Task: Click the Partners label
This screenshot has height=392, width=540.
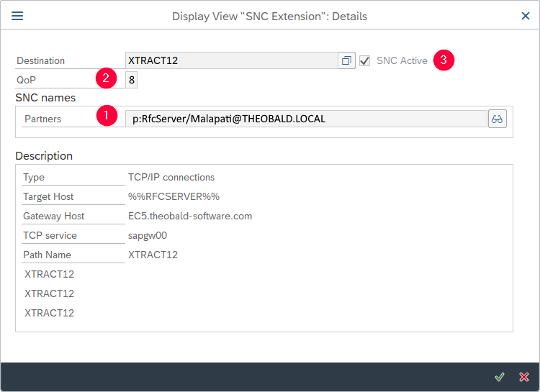Action: coord(42,119)
